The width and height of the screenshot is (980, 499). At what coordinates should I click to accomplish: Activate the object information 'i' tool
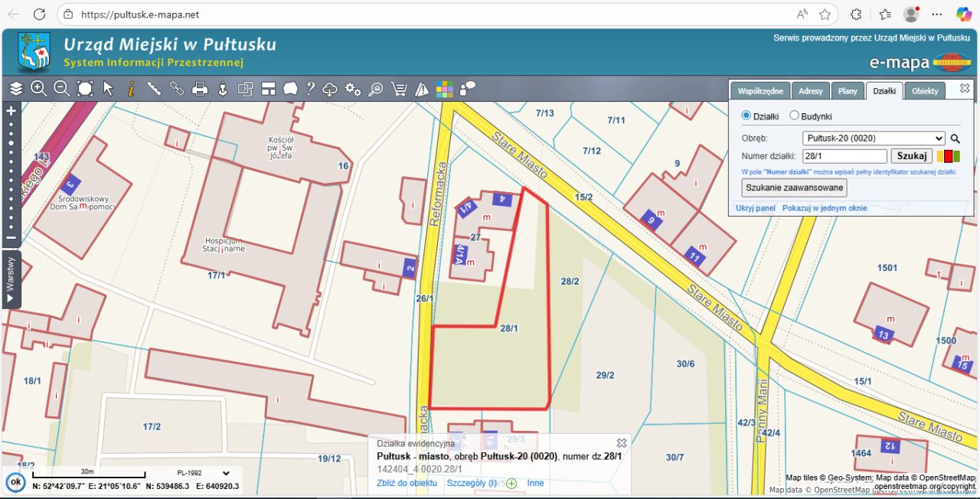[131, 89]
